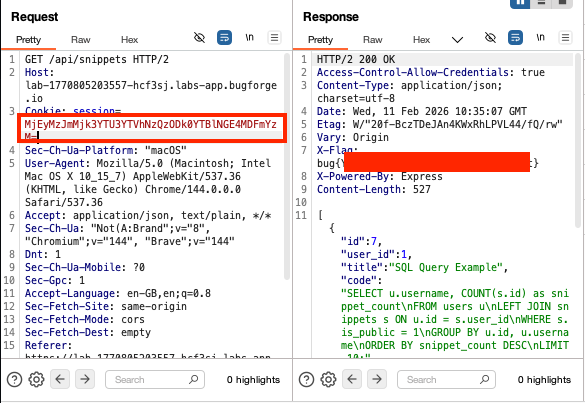Toggle word wrap icon in Response panel
The height and width of the screenshot is (403, 585).
pos(515,38)
